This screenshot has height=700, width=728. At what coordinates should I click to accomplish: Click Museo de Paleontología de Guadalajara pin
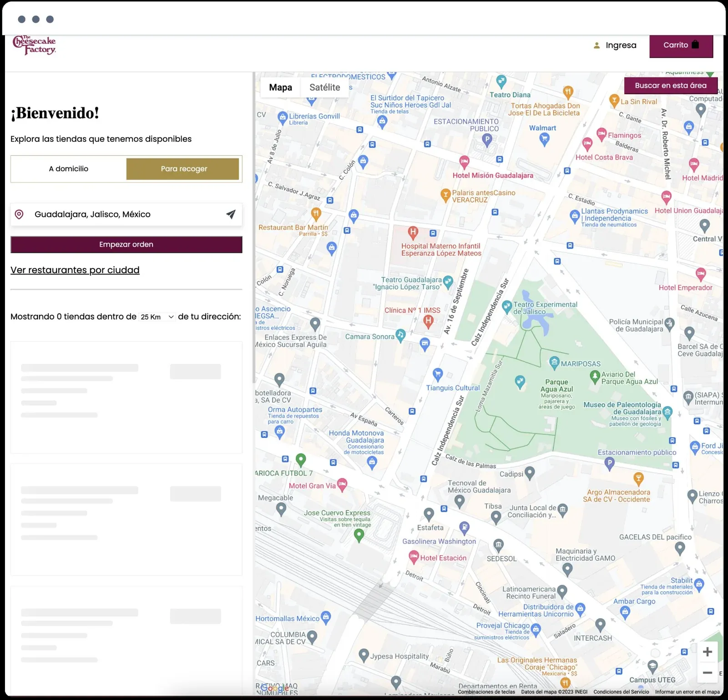pos(667,412)
